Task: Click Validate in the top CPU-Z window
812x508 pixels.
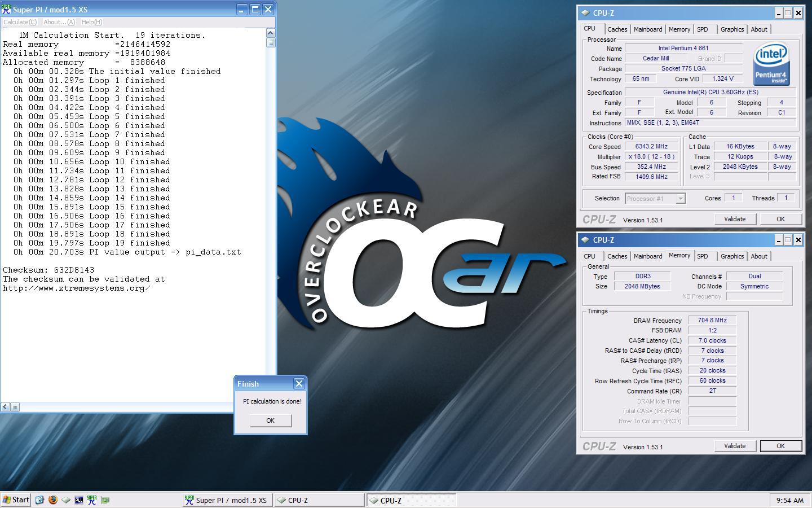Action: 735,219
